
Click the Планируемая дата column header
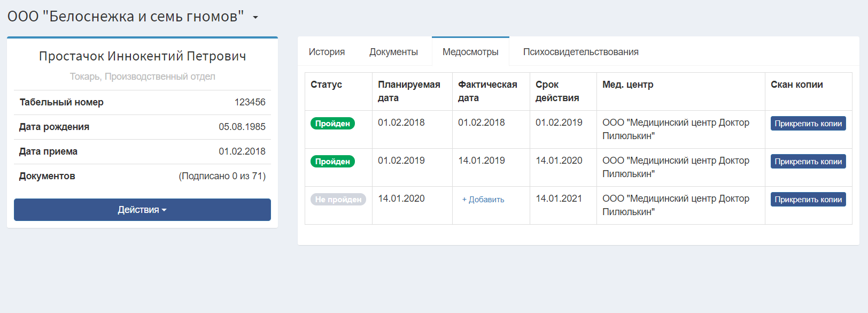coord(409,91)
